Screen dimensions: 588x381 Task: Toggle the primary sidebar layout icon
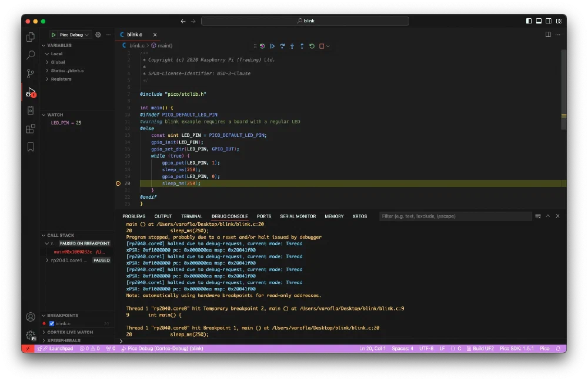coord(528,21)
